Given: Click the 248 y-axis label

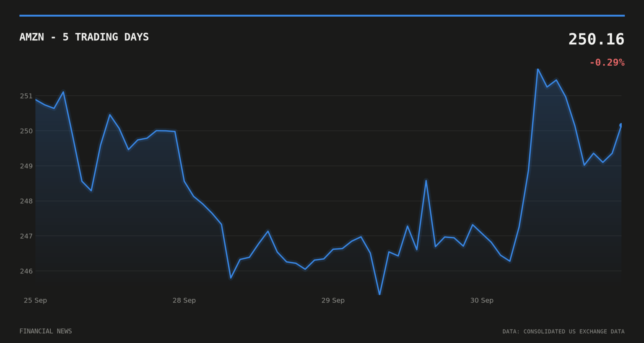Looking at the screenshot, I should pyautogui.click(x=26, y=201).
